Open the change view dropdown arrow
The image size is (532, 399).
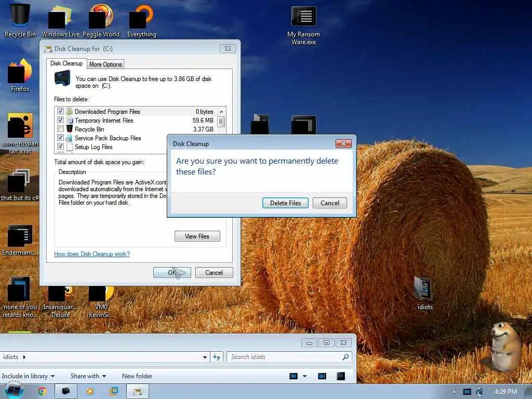[304, 376]
